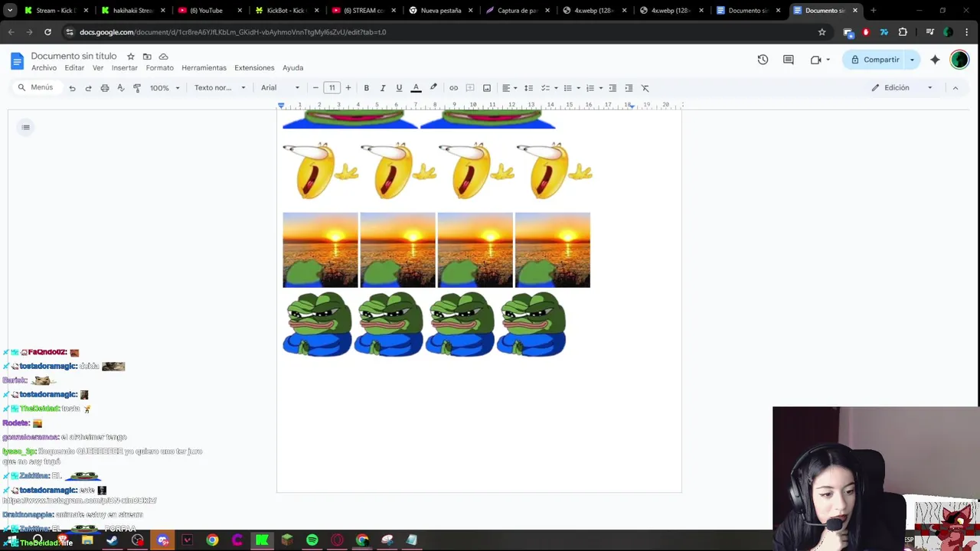Open the Extensiones menu
The width and height of the screenshot is (980, 551).
[x=254, y=68]
